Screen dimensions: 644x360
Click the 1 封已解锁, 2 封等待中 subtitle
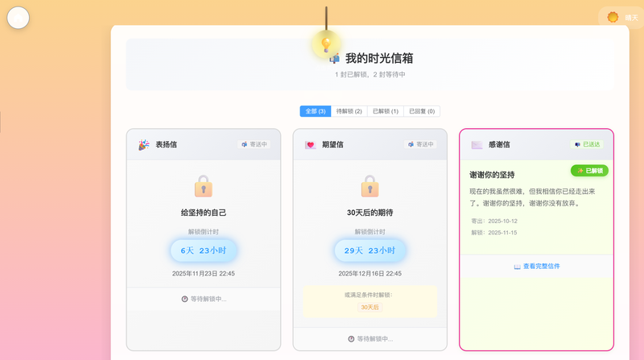pyautogui.click(x=370, y=75)
